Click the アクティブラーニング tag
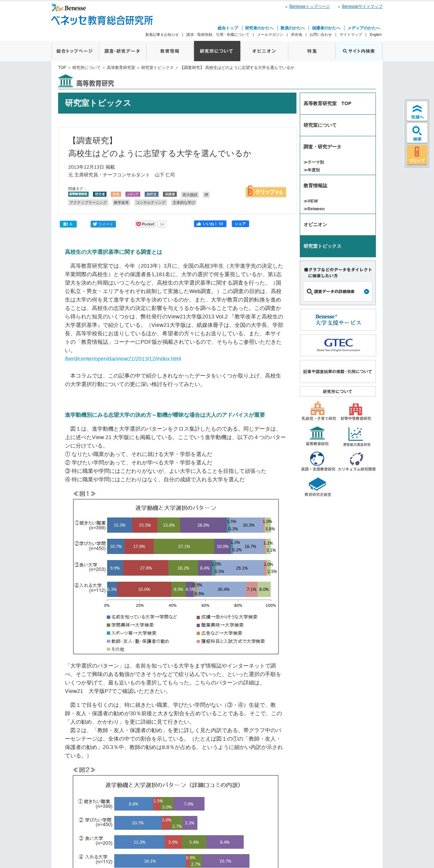Viewport: 434px width, 868px height. 88,202
